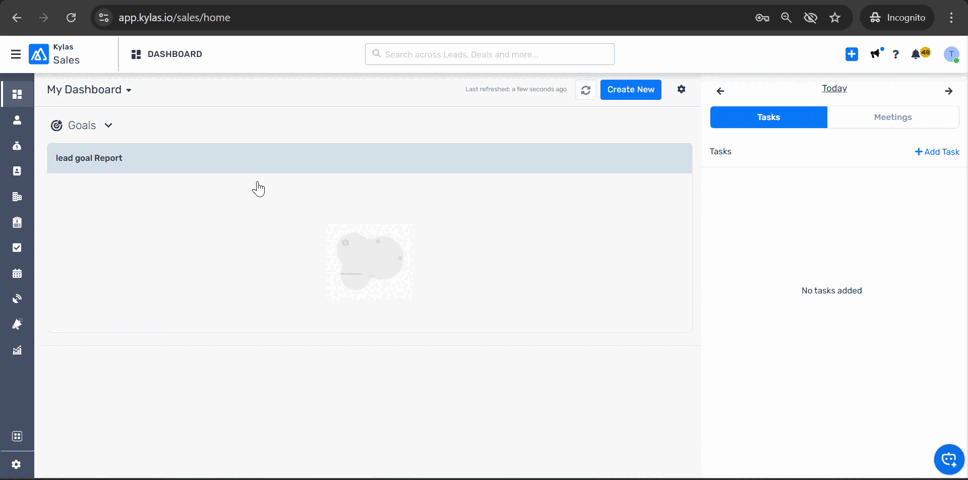The width and height of the screenshot is (968, 480).
Task: Open the Dashboard icon in left sidebar
Action: [17, 94]
